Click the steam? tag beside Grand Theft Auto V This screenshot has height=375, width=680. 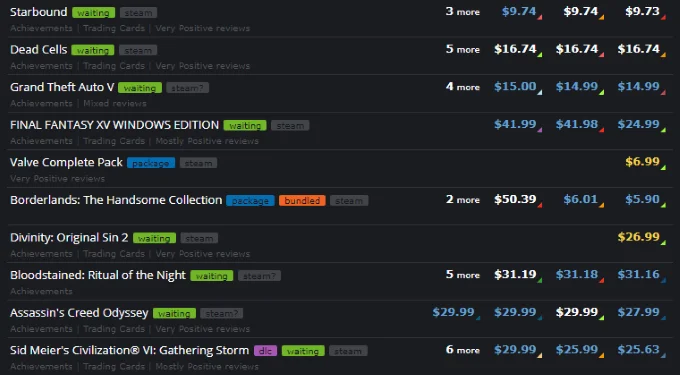(187, 88)
